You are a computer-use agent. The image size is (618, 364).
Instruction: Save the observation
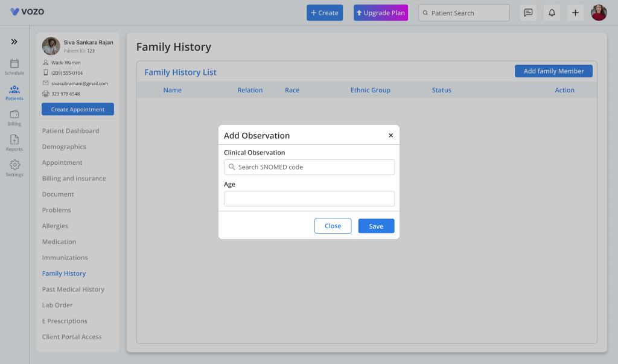click(x=376, y=226)
